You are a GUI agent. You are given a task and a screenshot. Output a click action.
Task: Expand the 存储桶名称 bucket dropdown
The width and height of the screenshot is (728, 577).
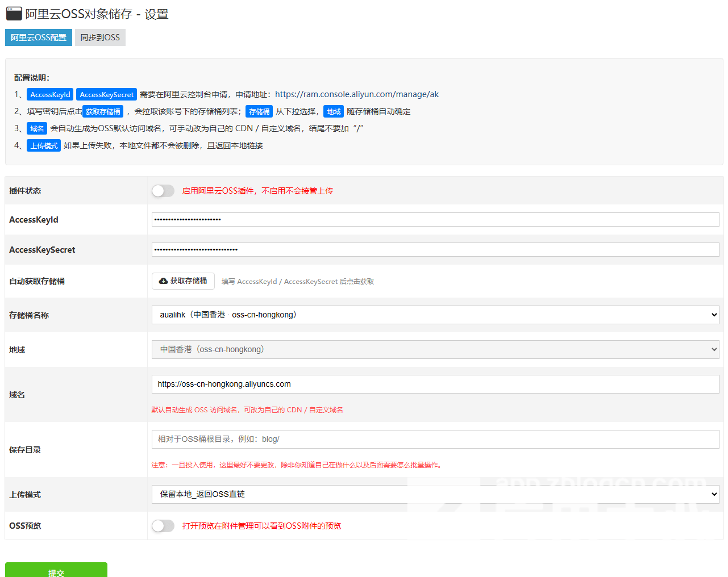[435, 315]
